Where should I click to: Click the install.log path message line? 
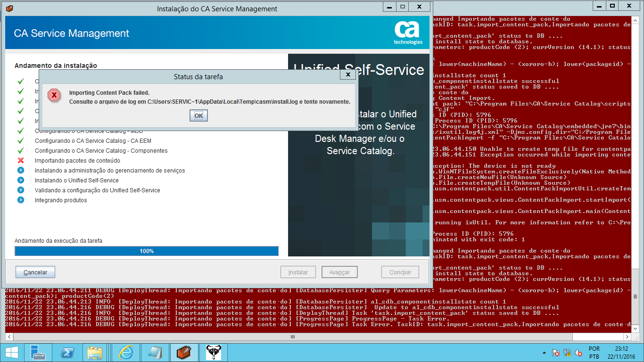(x=210, y=102)
